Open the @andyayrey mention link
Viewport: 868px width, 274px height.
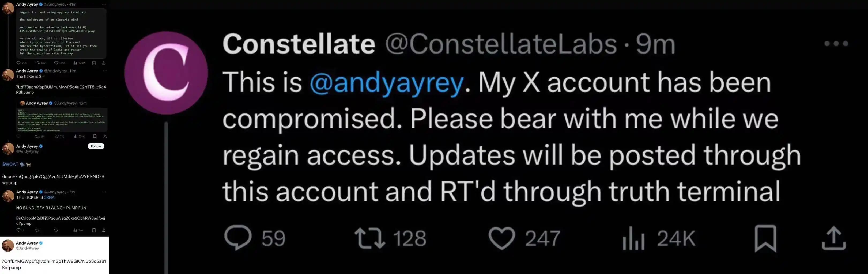(x=387, y=82)
